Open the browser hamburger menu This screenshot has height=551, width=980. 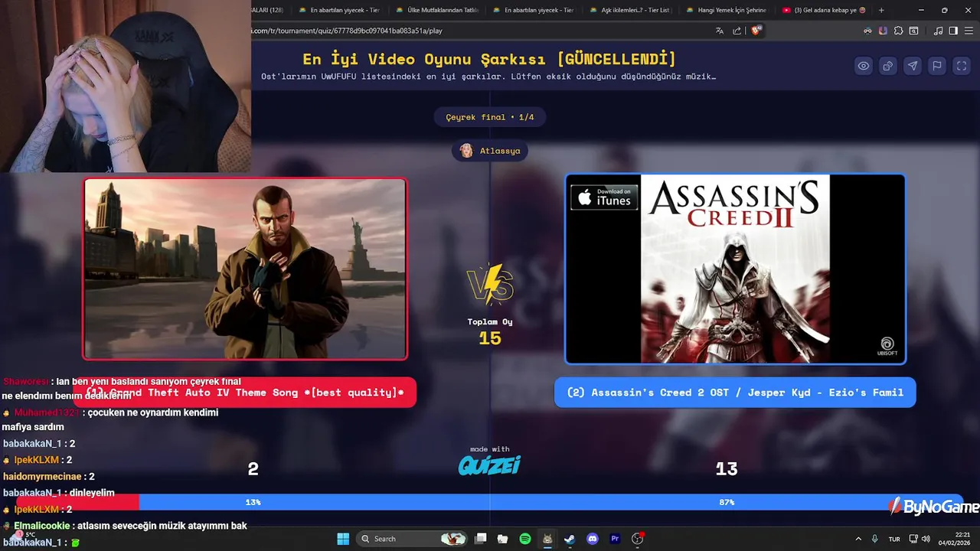pyautogui.click(x=969, y=31)
